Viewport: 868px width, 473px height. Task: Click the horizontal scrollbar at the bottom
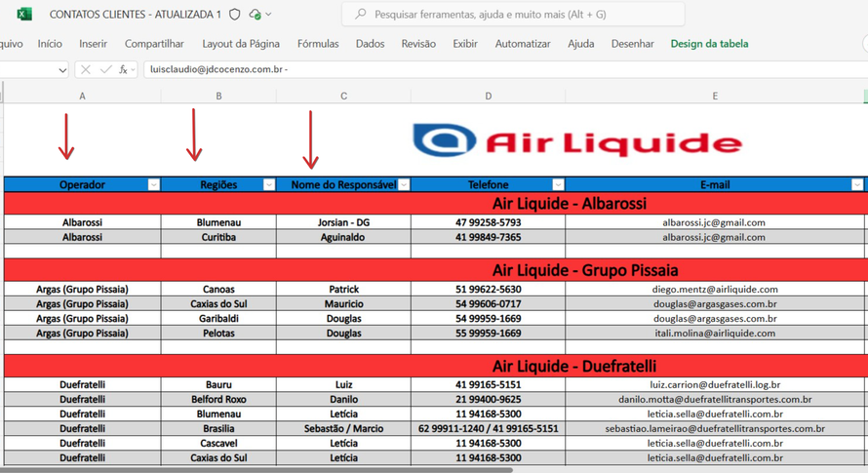click(293, 469)
